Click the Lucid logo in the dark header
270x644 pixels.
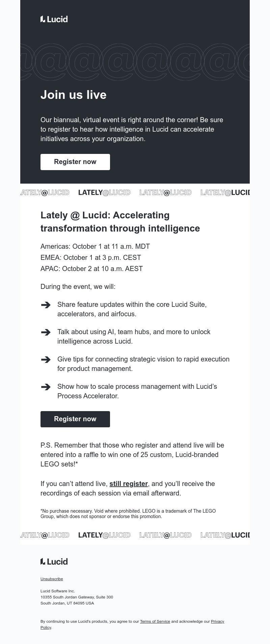(54, 19)
